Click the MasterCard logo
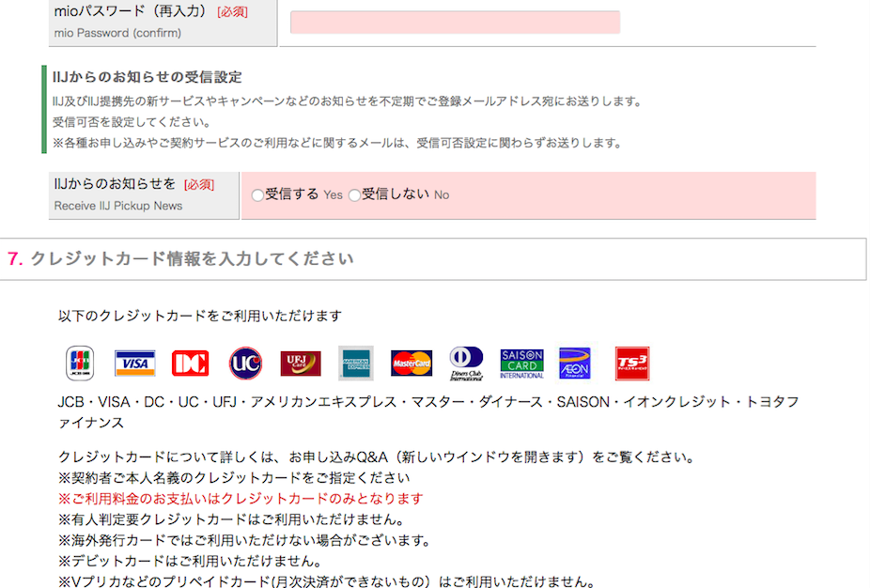Image resolution: width=870 pixels, height=588 pixels. (412, 364)
